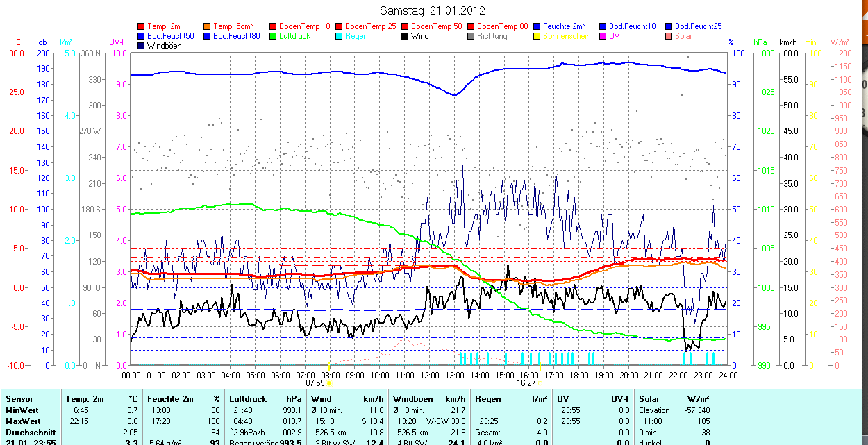Click the MaxWert row label
The image size is (868, 445).
23,421
